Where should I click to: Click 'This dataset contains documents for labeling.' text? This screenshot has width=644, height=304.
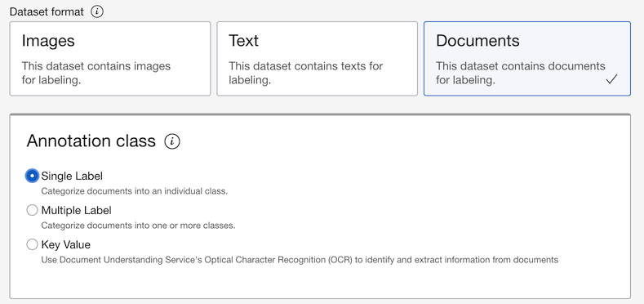521,73
